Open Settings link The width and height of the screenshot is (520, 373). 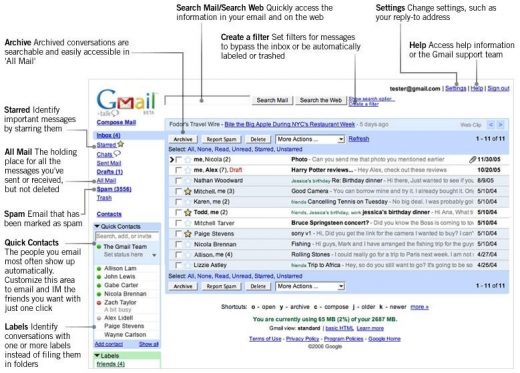click(x=456, y=88)
